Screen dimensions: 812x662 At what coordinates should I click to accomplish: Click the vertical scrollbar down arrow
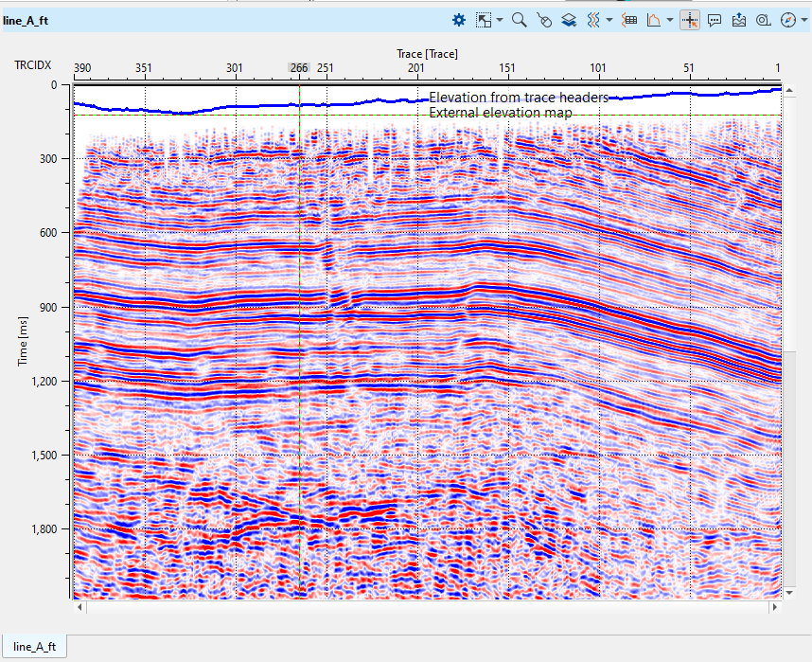click(787, 592)
